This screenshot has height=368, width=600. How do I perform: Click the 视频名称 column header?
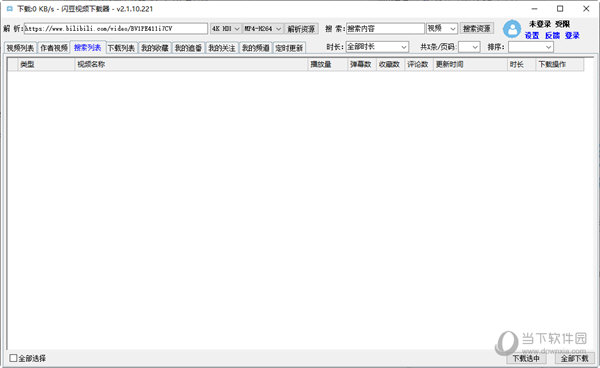coord(191,64)
